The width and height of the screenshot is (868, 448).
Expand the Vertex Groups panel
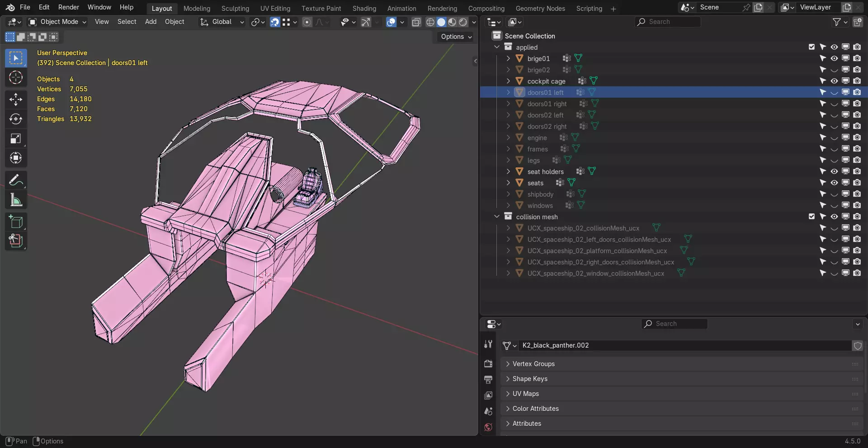pyautogui.click(x=682, y=364)
